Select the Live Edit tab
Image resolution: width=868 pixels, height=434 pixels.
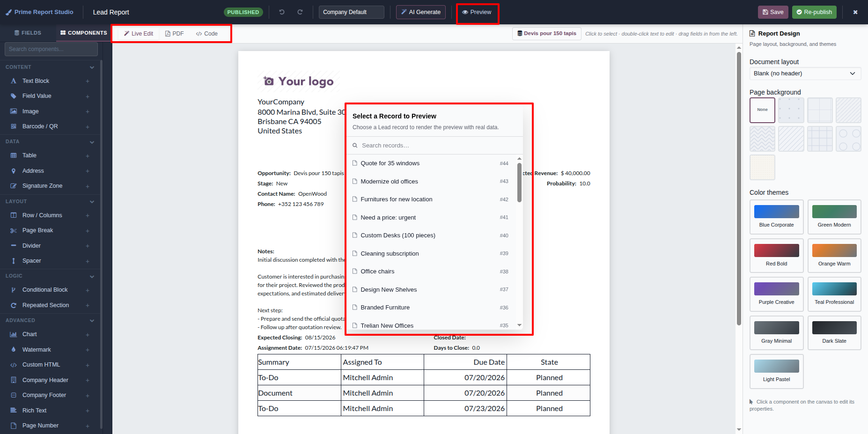[x=139, y=34]
